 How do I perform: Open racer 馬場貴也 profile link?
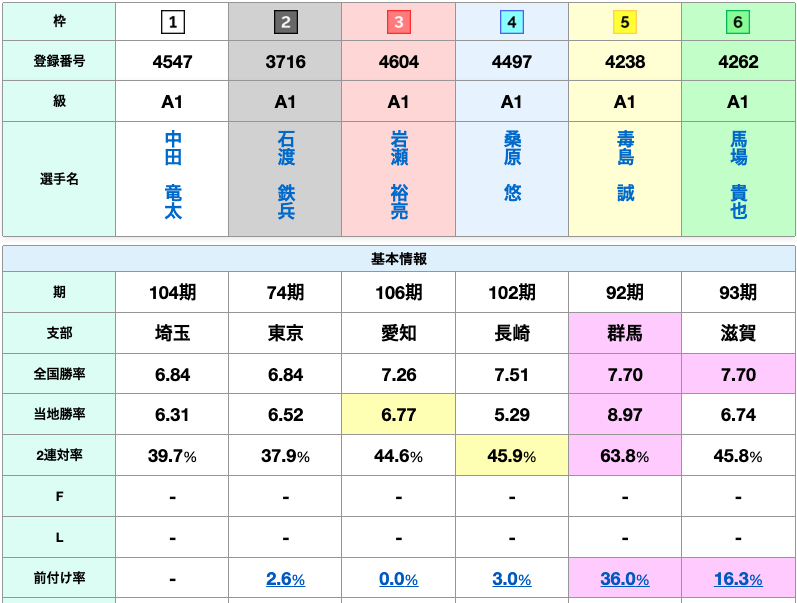pos(739,175)
